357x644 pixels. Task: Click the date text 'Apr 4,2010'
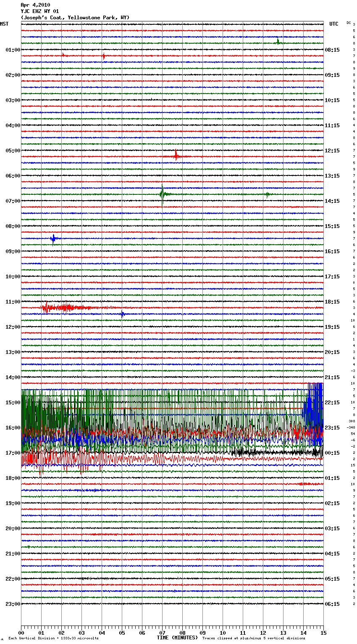[35, 5]
